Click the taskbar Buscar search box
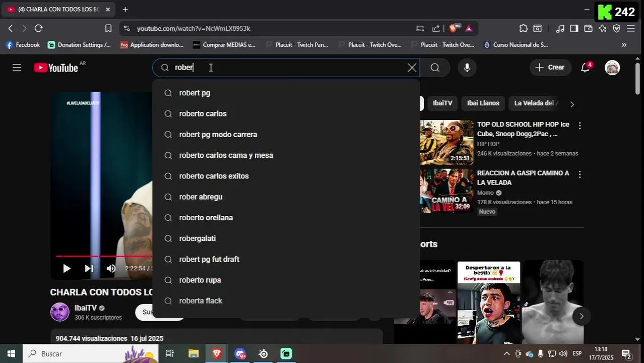 (91, 354)
